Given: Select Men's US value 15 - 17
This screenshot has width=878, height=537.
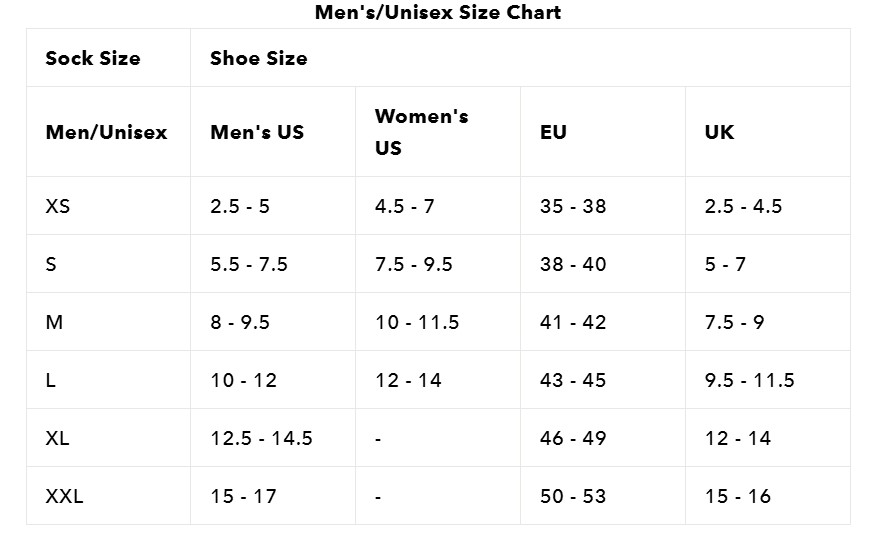Looking at the screenshot, I should click(243, 496).
